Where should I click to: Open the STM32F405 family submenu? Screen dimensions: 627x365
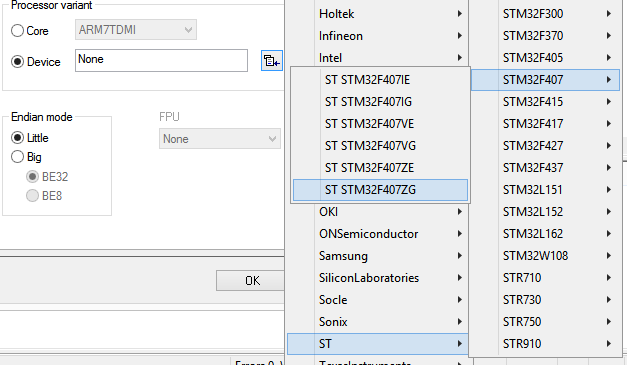[545, 58]
